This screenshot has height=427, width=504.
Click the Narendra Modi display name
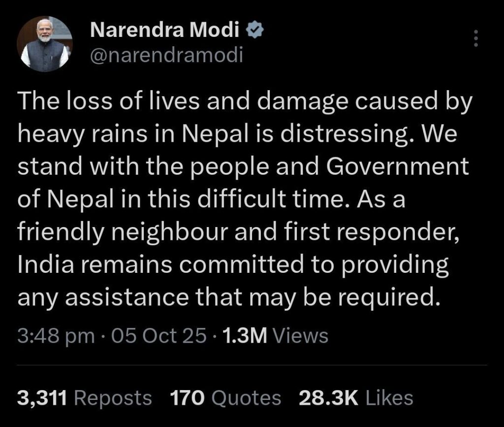point(165,31)
